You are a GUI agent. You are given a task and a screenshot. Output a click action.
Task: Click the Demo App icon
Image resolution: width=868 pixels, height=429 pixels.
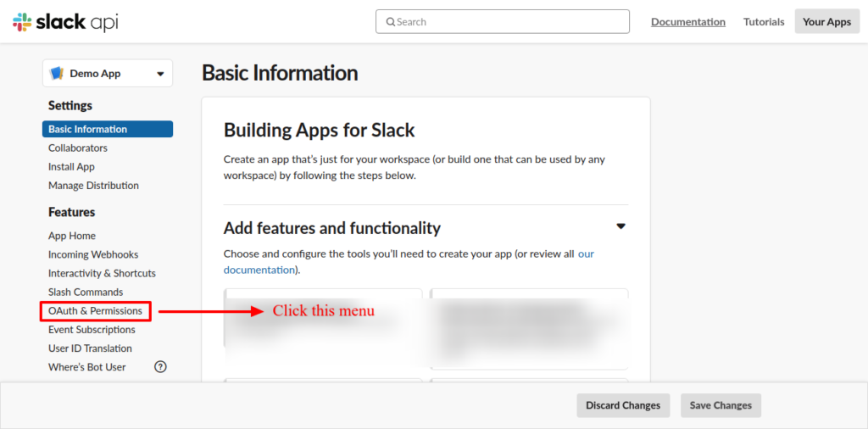tap(57, 74)
